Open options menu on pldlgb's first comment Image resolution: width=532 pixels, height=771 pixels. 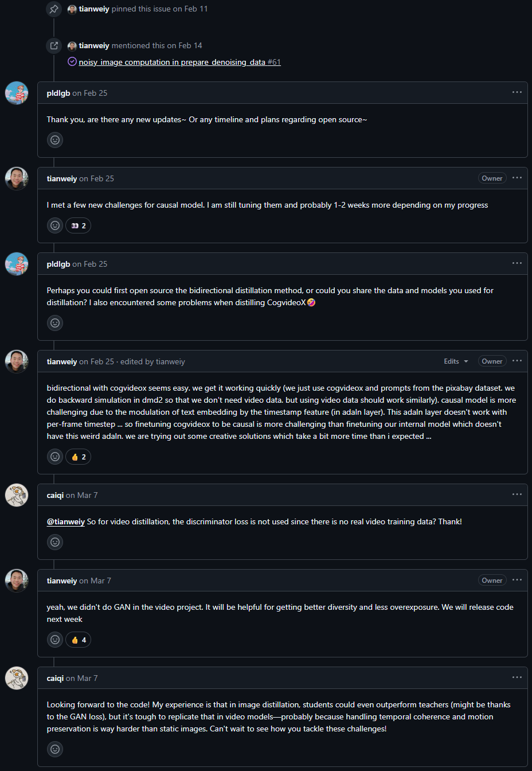click(x=517, y=92)
